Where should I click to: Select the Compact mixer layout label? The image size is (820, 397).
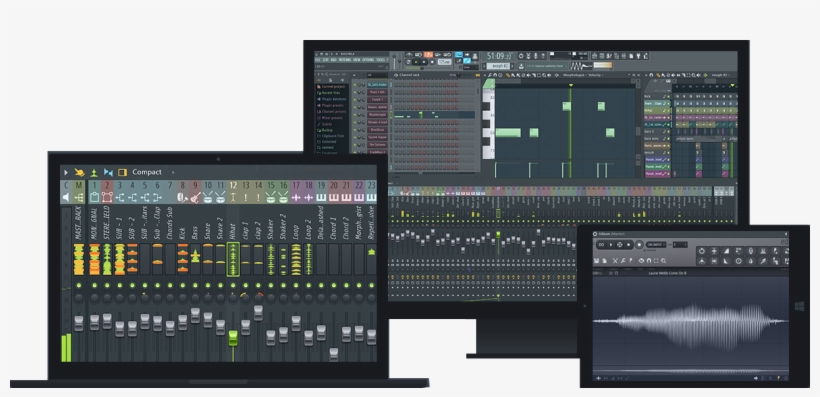pos(146,172)
